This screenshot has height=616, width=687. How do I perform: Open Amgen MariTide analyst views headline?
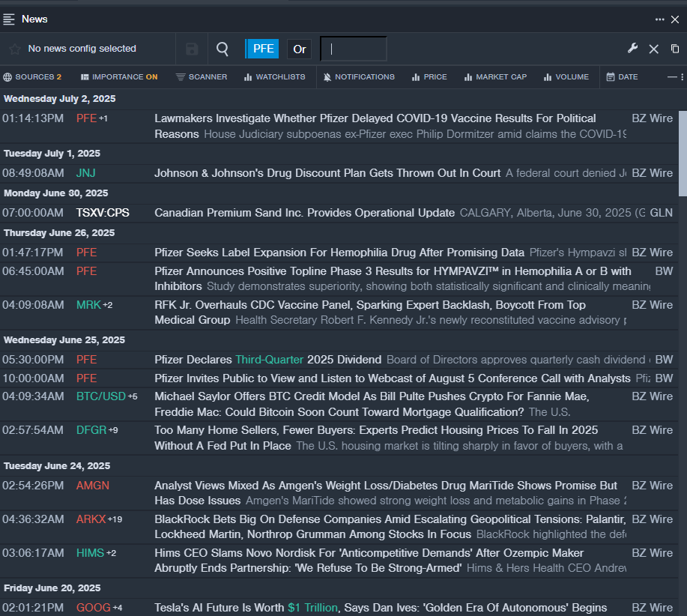386,493
